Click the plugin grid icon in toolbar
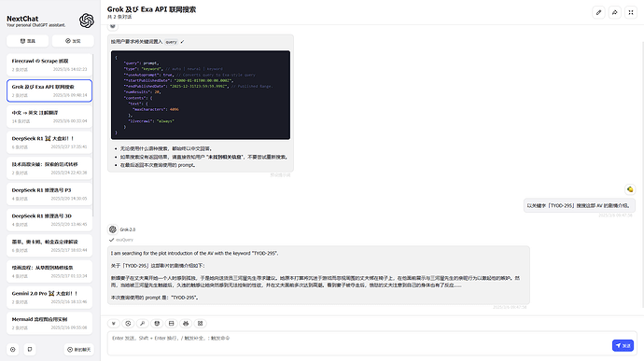Image resolution: width=644 pixels, height=361 pixels. point(200,324)
